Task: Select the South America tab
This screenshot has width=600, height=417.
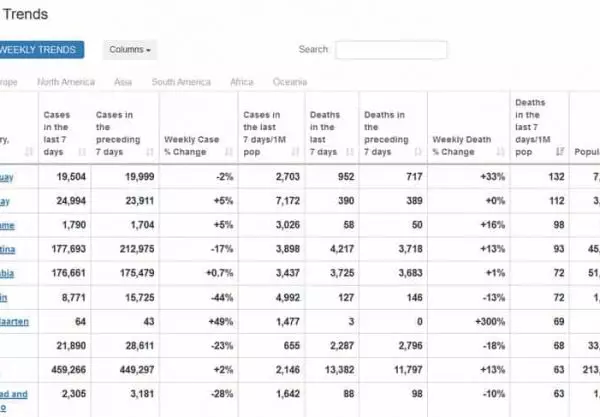Action: click(x=179, y=82)
